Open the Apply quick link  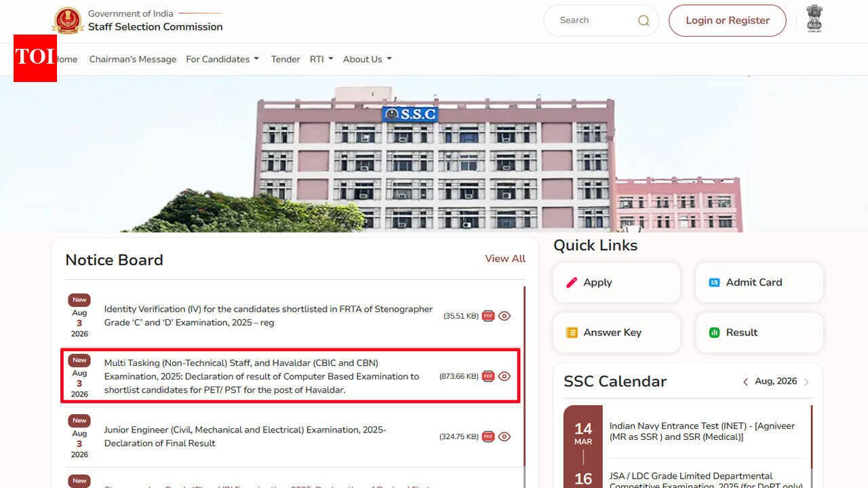(616, 283)
